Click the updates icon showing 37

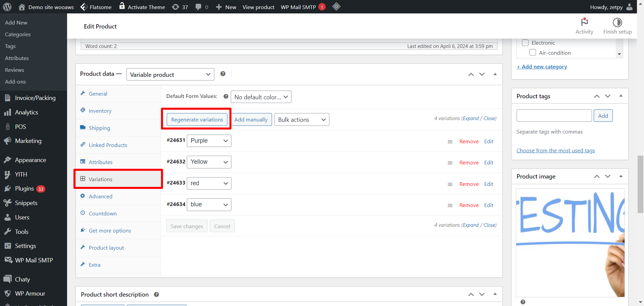(x=180, y=7)
